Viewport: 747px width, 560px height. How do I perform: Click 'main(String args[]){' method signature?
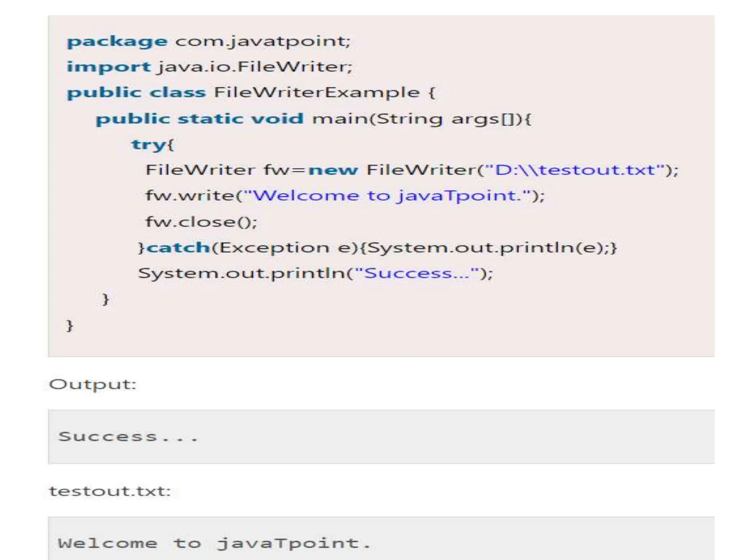(421, 119)
